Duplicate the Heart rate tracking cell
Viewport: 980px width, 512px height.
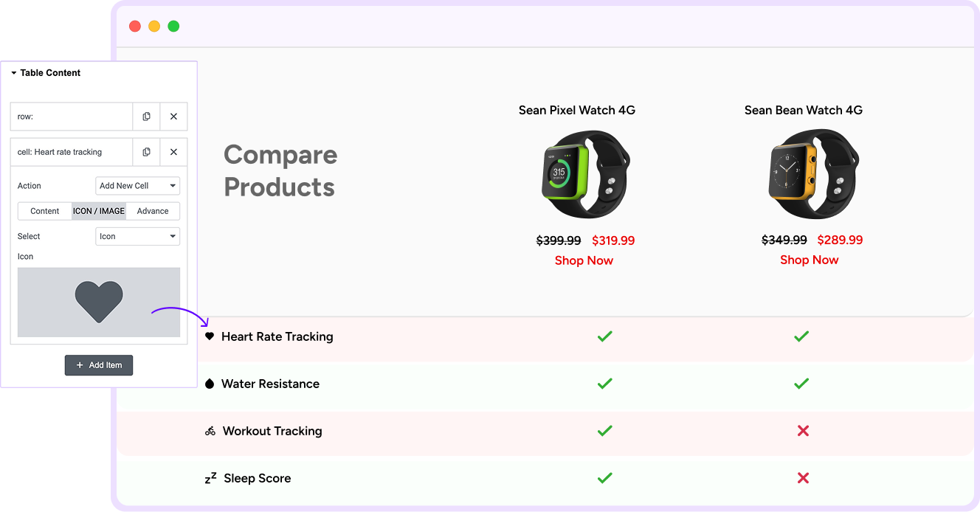pyautogui.click(x=146, y=152)
